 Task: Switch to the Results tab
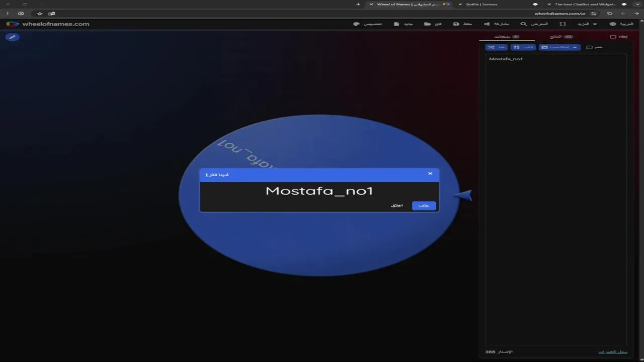[x=561, y=37]
